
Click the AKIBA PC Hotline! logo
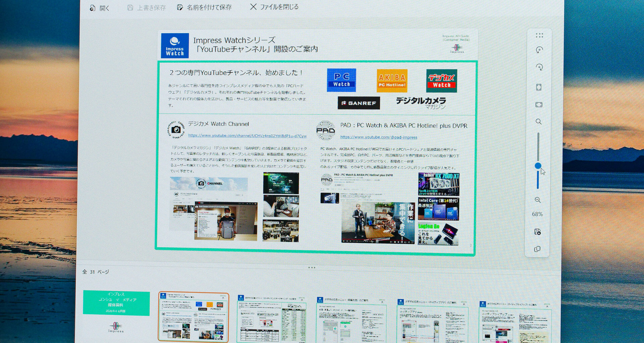click(392, 81)
